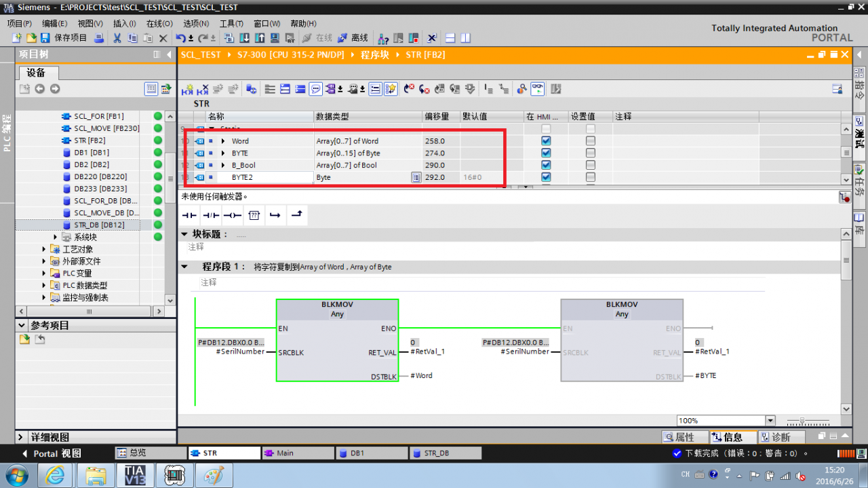
Task: Uncheck HMI checkbox for the BYTE row
Action: 546,153
